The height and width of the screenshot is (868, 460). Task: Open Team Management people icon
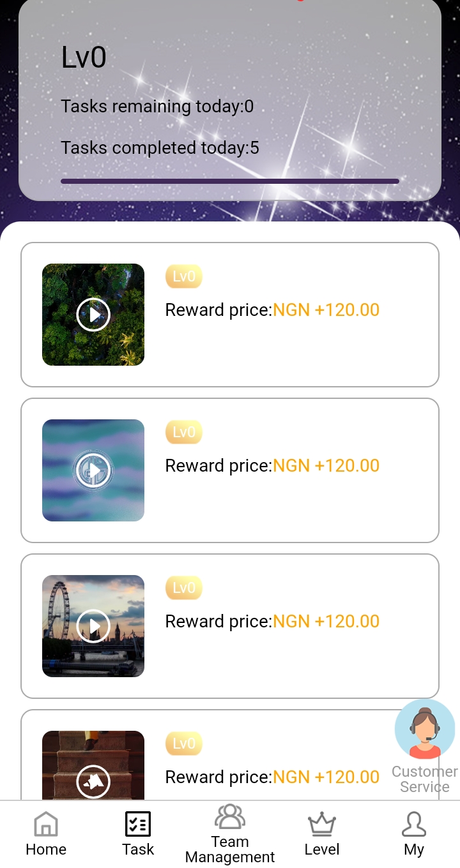(230, 816)
